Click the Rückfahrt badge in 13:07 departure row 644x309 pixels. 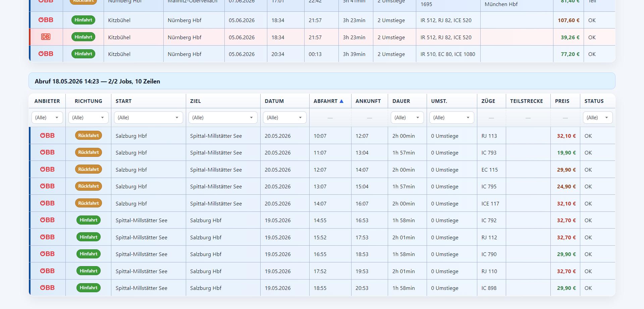coord(89,186)
